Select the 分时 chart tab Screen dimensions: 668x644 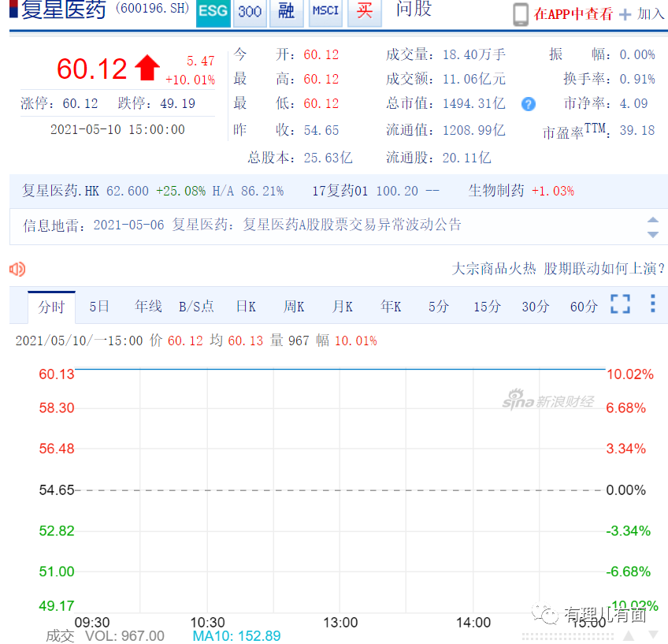(51, 307)
